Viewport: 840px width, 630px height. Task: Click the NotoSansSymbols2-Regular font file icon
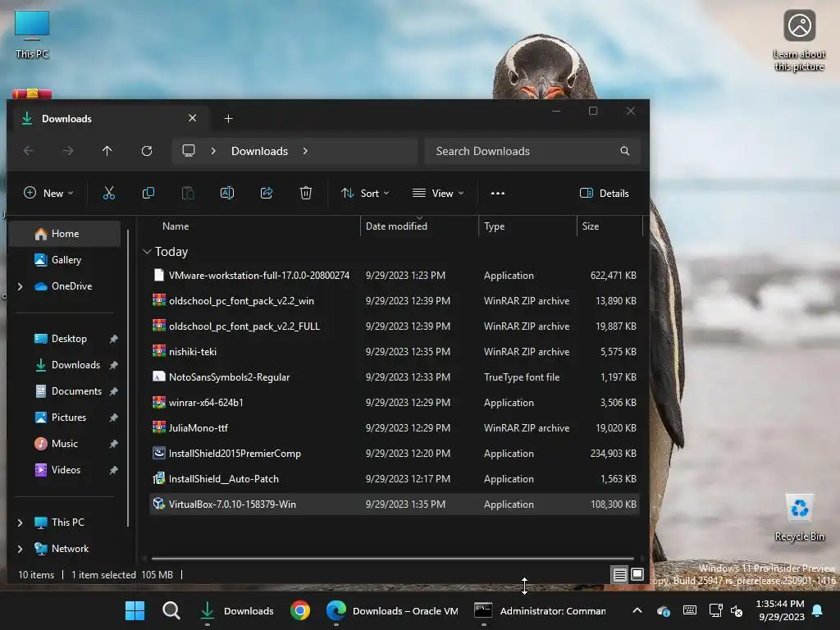click(158, 377)
